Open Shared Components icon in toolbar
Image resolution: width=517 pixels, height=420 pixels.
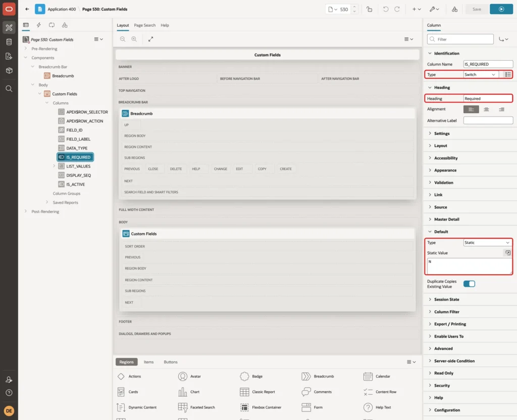point(455,9)
